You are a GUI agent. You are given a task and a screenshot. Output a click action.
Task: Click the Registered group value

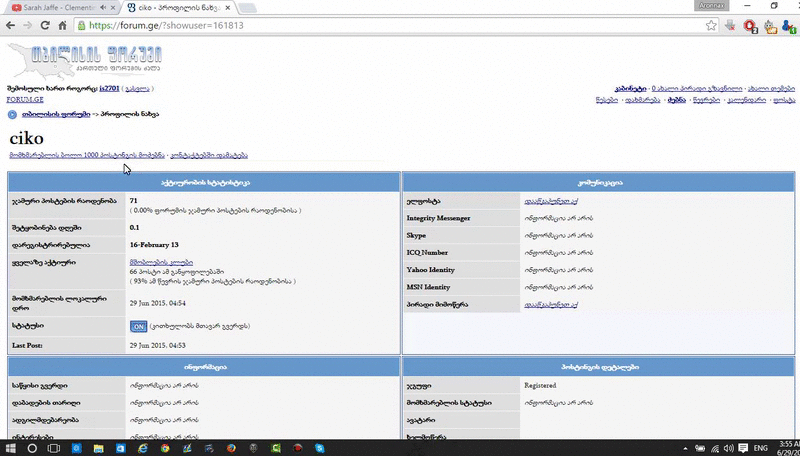click(x=540, y=386)
